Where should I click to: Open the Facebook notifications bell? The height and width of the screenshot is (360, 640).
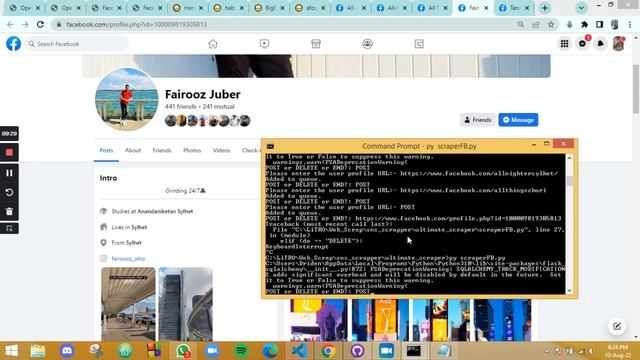(600, 44)
